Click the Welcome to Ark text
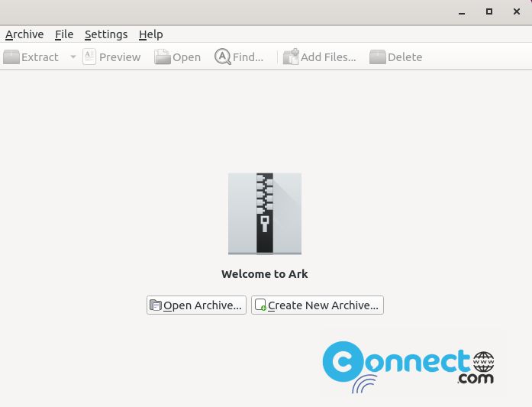The width and height of the screenshot is (532, 407). (x=265, y=274)
